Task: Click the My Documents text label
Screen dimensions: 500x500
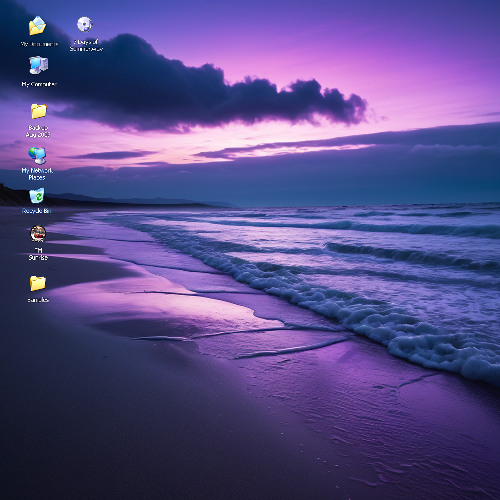Action: pyautogui.click(x=39, y=44)
